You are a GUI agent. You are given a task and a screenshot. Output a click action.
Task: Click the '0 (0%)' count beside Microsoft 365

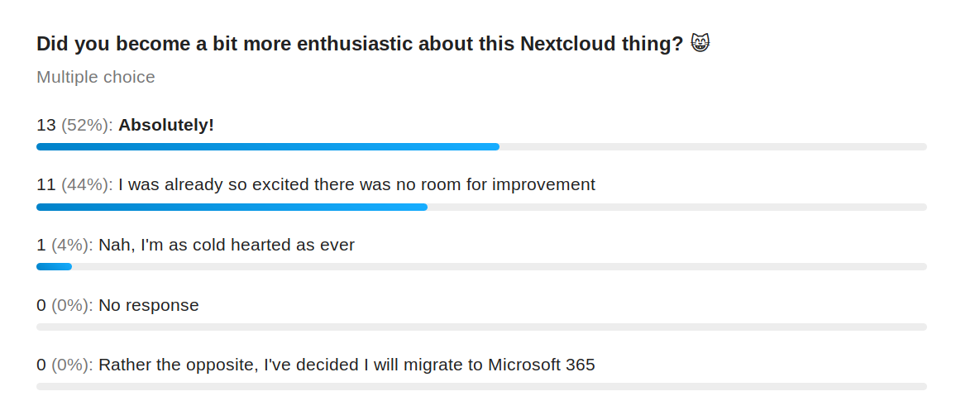(x=65, y=365)
